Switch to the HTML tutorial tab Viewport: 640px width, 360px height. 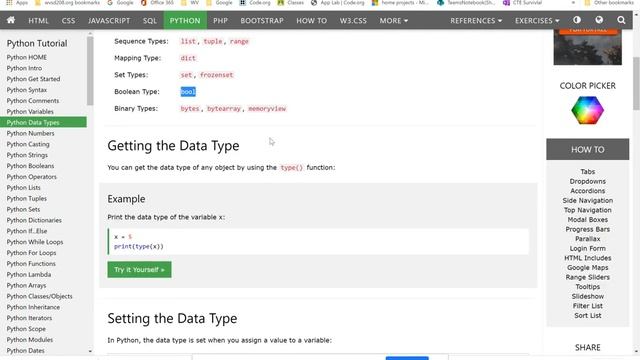click(38, 20)
